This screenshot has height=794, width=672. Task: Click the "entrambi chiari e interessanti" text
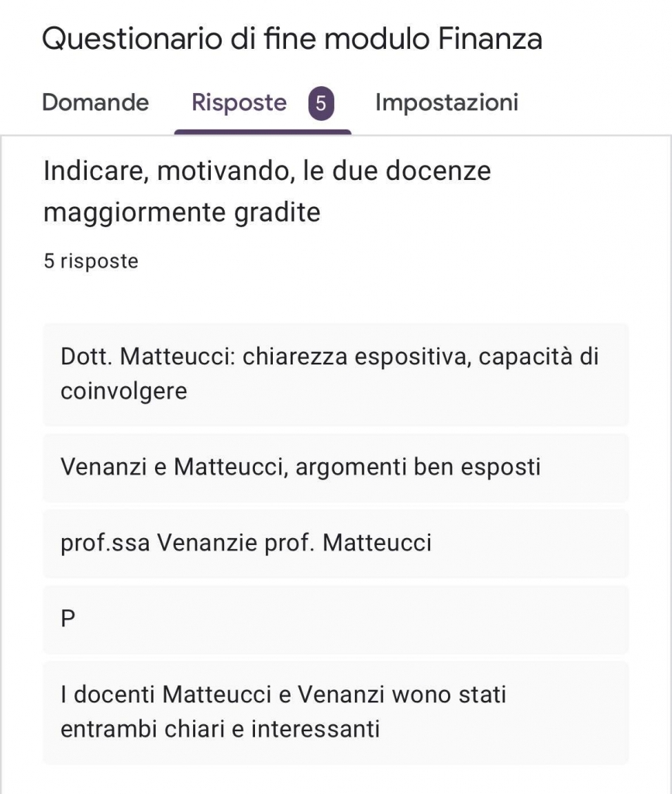click(220, 729)
